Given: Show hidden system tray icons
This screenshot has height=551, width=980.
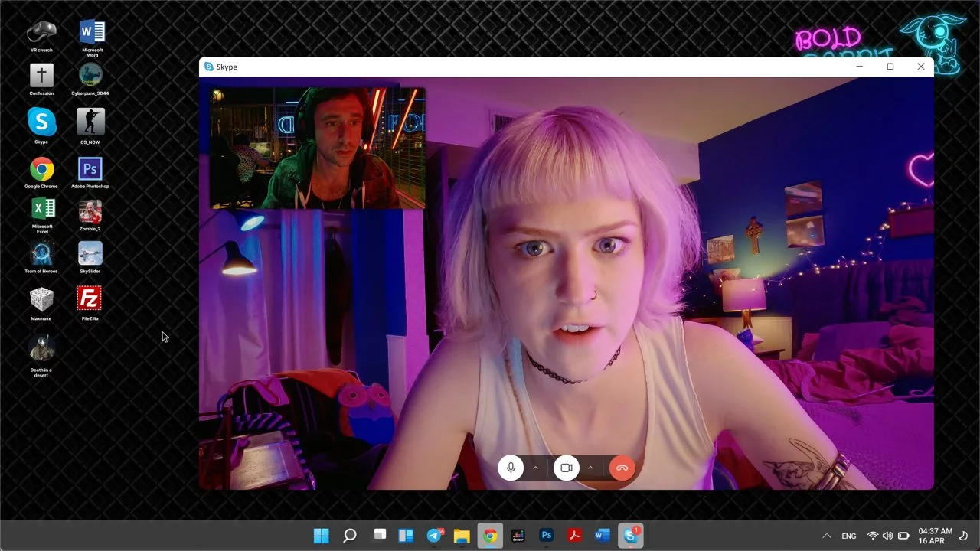Looking at the screenshot, I should (x=826, y=536).
